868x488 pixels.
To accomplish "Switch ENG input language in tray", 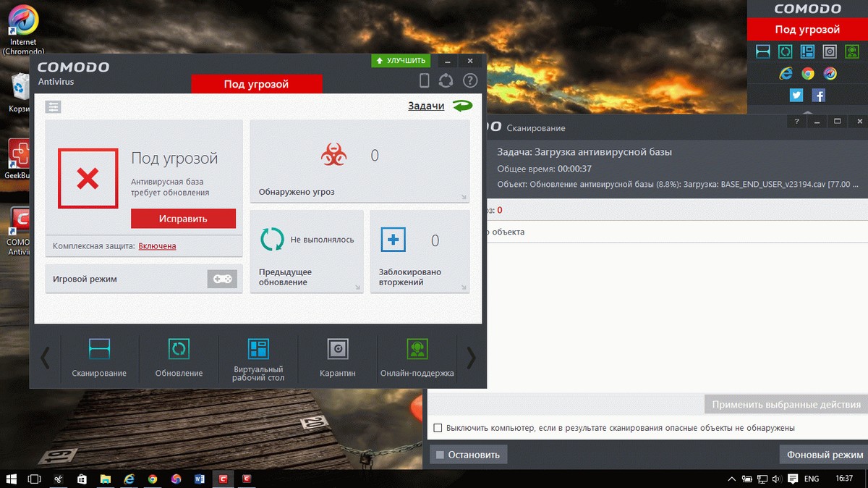I will (x=812, y=479).
